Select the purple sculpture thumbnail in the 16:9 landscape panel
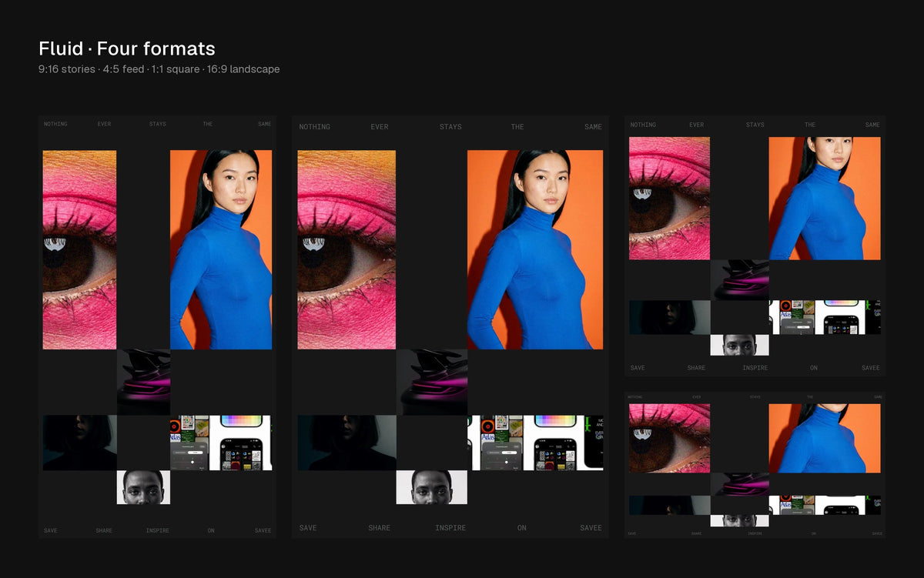Viewport: 924px width, 578px height. click(740, 484)
